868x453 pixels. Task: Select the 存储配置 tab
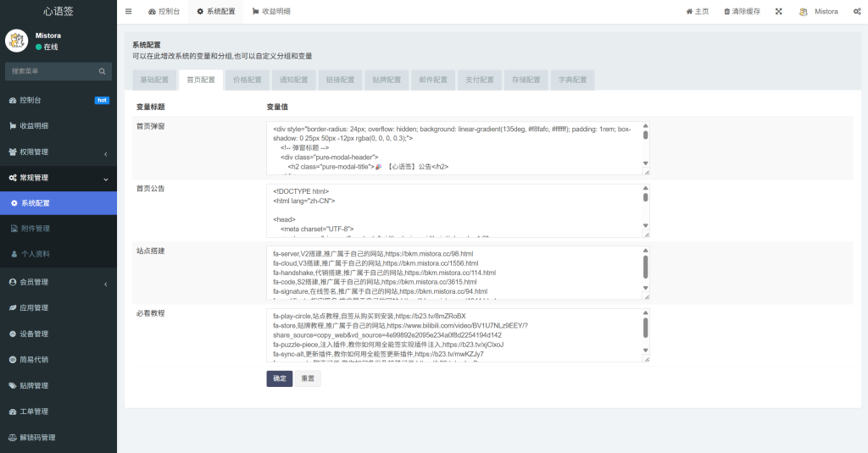tap(526, 80)
